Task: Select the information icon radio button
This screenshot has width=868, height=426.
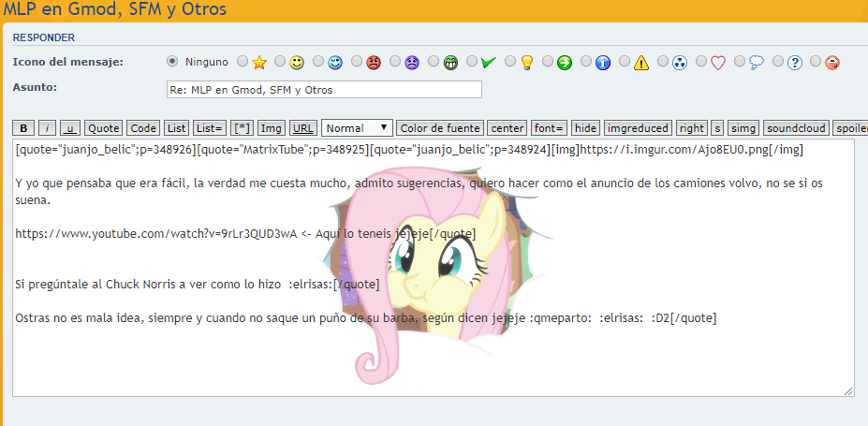Action: [x=586, y=62]
